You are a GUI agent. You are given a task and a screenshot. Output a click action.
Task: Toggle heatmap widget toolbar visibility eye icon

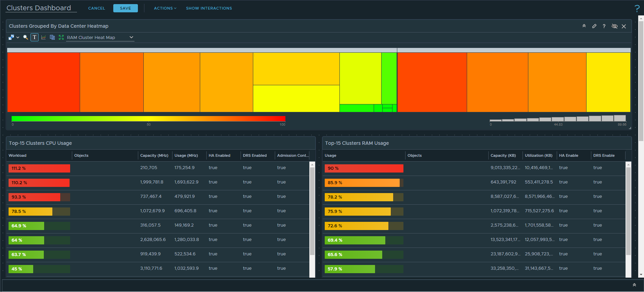coord(615,26)
